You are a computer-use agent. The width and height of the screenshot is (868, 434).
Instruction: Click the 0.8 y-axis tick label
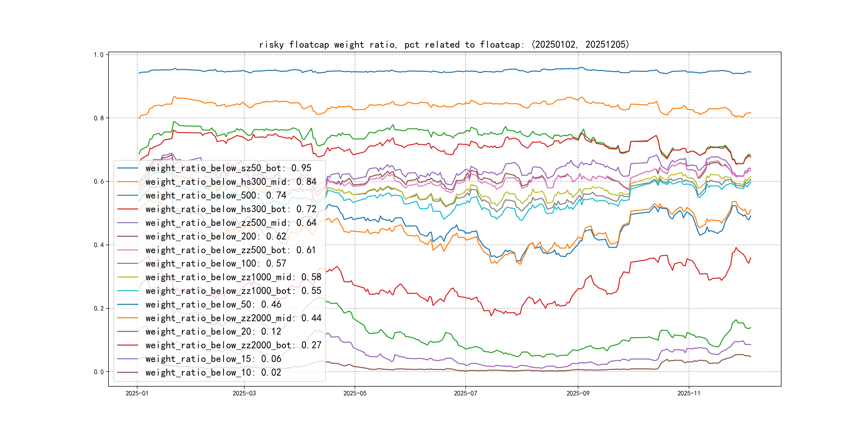coord(99,118)
